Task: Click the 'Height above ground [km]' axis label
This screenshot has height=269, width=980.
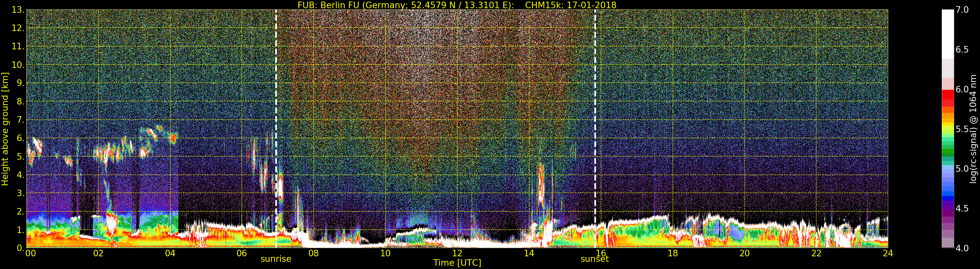Action: coord(5,129)
